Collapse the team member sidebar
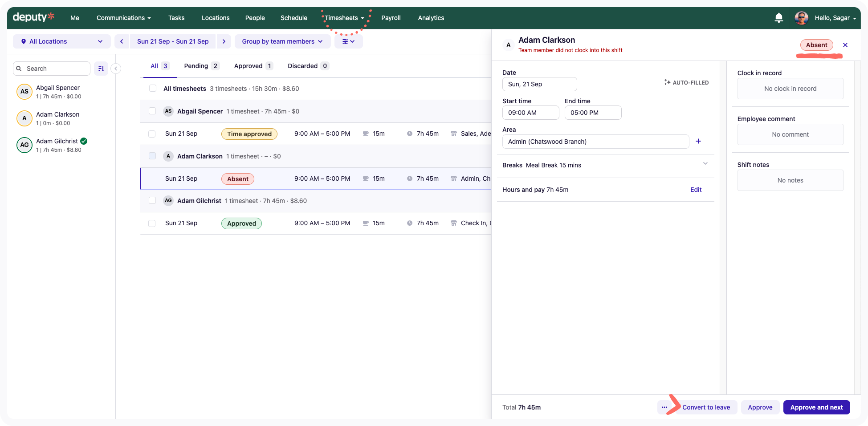The height and width of the screenshot is (426, 868). pos(116,69)
